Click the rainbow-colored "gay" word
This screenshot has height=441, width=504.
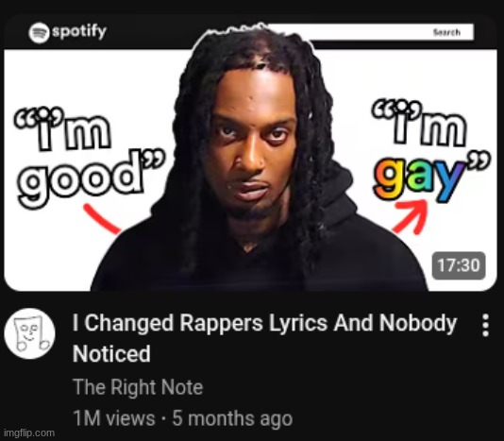tap(420, 177)
